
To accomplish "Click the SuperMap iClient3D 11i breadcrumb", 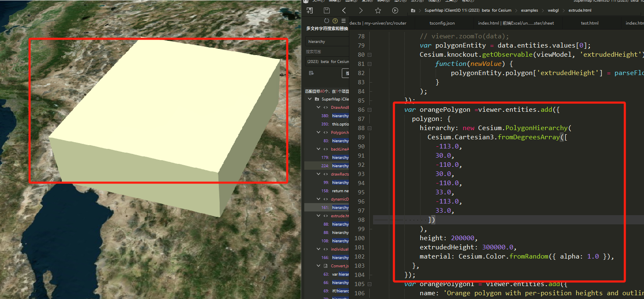I will tap(468, 10).
